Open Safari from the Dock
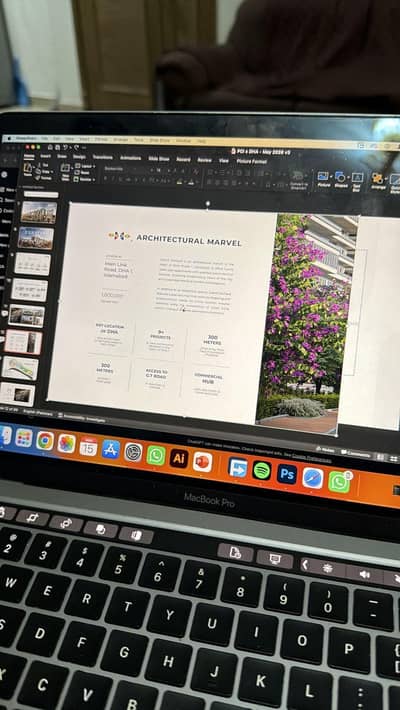 coord(313,478)
